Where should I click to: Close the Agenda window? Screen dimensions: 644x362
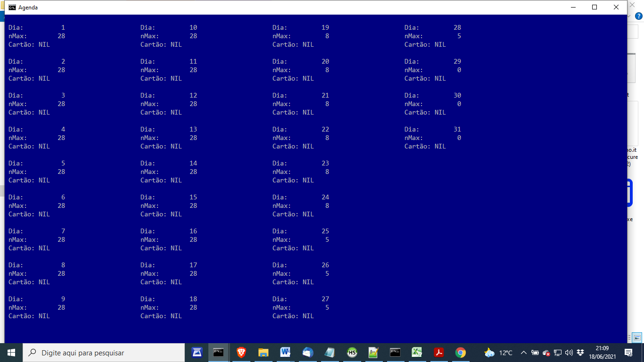(x=616, y=7)
